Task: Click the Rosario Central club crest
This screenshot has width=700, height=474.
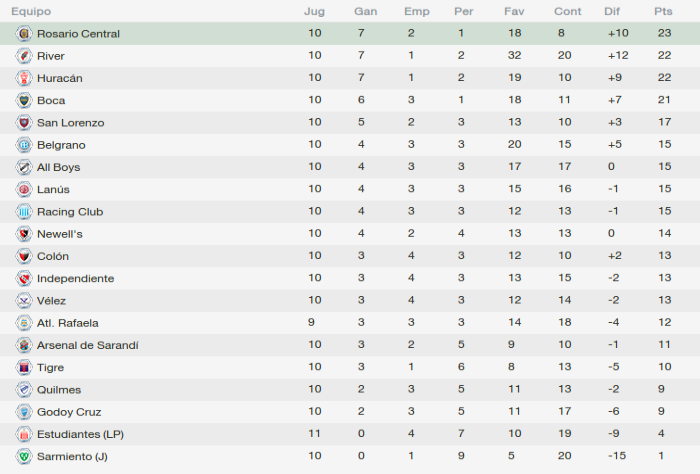Action: [x=24, y=33]
